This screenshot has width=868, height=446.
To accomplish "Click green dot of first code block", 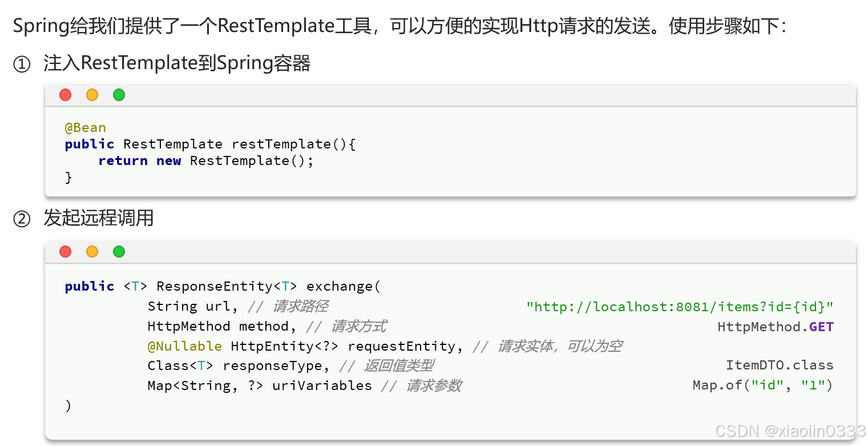I will point(119,95).
